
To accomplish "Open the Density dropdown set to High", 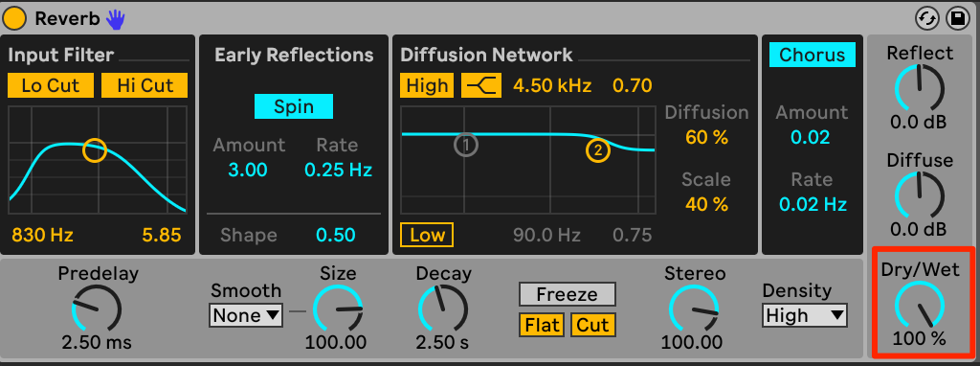I will [804, 315].
